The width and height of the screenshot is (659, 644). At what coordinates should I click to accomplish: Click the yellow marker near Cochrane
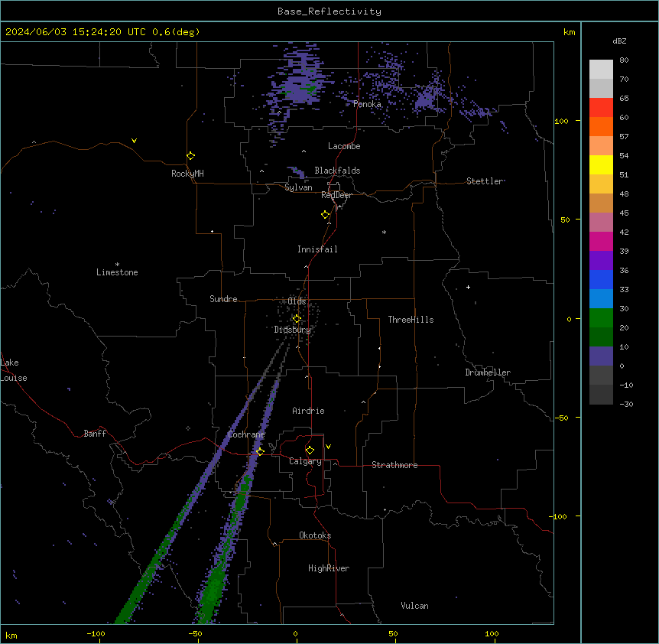(x=260, y=452)
